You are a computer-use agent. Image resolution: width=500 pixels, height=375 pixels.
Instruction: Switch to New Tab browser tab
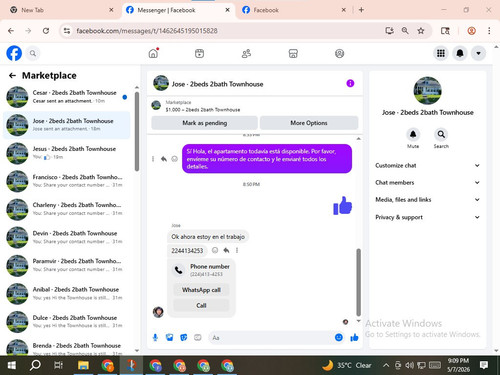click(x=62, y=10)
